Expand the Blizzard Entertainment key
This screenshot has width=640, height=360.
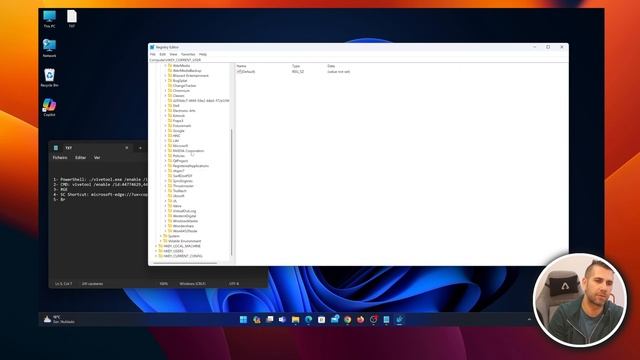166,76
